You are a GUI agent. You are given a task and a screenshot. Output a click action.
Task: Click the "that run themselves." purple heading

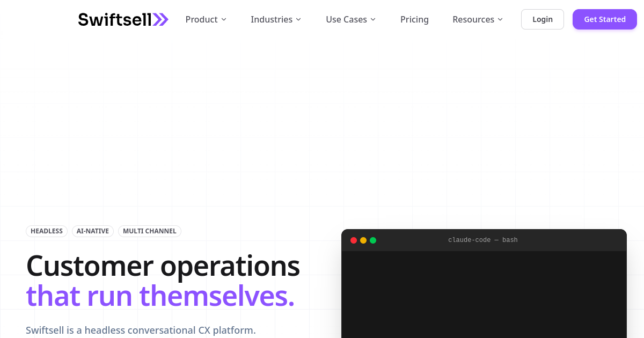pos(160,296)
